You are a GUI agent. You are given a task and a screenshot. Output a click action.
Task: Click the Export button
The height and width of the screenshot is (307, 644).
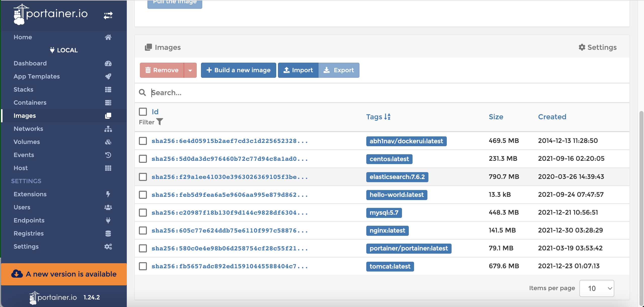pyautogui.click(x=339, y=69)
